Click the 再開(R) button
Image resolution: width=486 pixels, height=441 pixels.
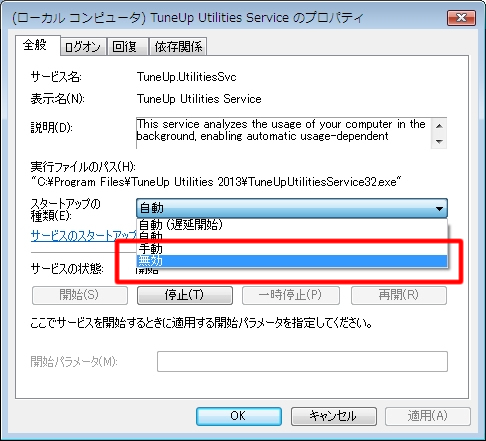[399, 295]
